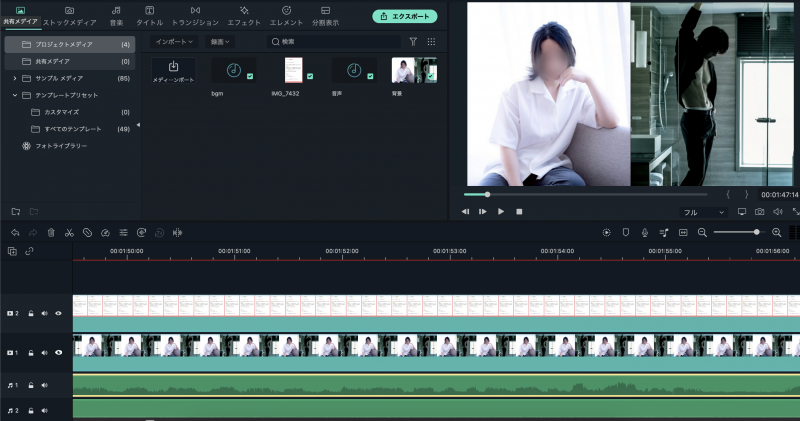800x421 pixels.
Task: Expand the サンプル メディア folder
Action: click(x=14, y=78)
